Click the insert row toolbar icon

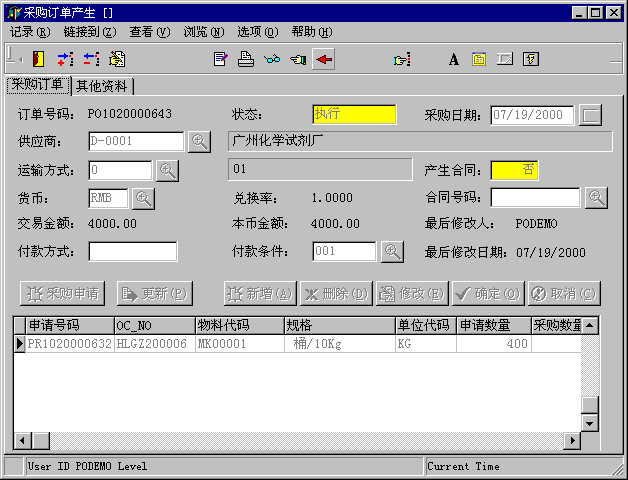[x=66, y=59]
